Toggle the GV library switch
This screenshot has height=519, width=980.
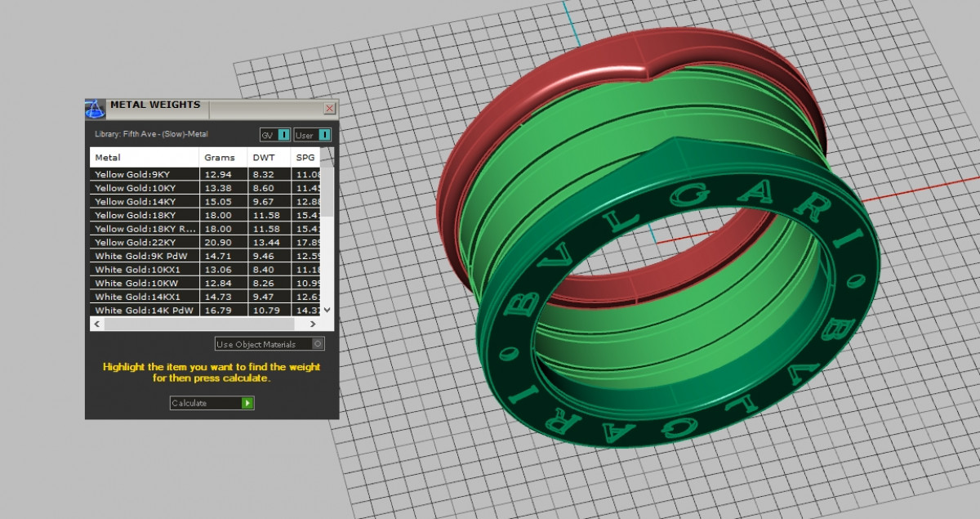pyautogui.click(x=283, y=135)
